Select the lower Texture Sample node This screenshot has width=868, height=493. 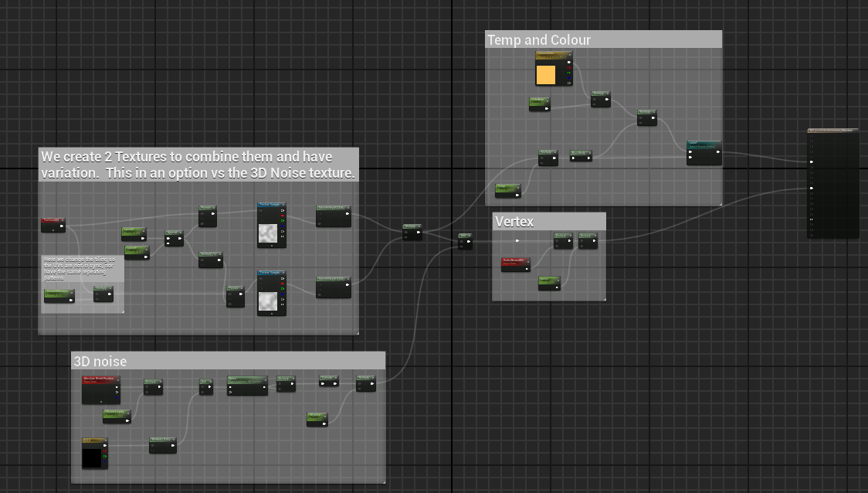[271, 274]
